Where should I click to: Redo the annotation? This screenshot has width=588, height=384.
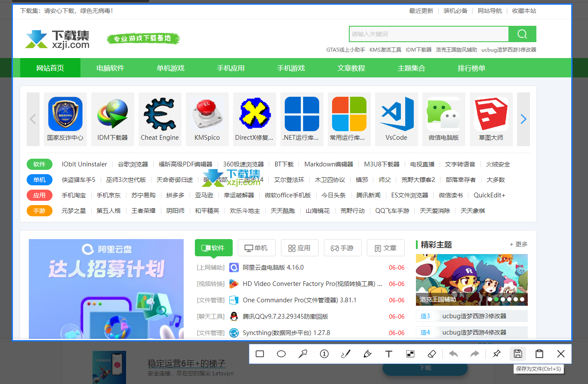475,354
